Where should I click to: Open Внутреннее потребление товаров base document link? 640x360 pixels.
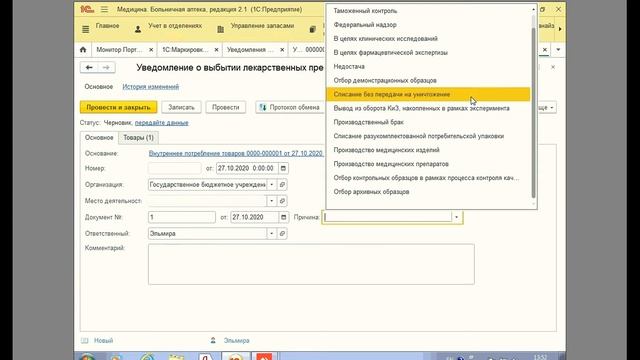236,153
